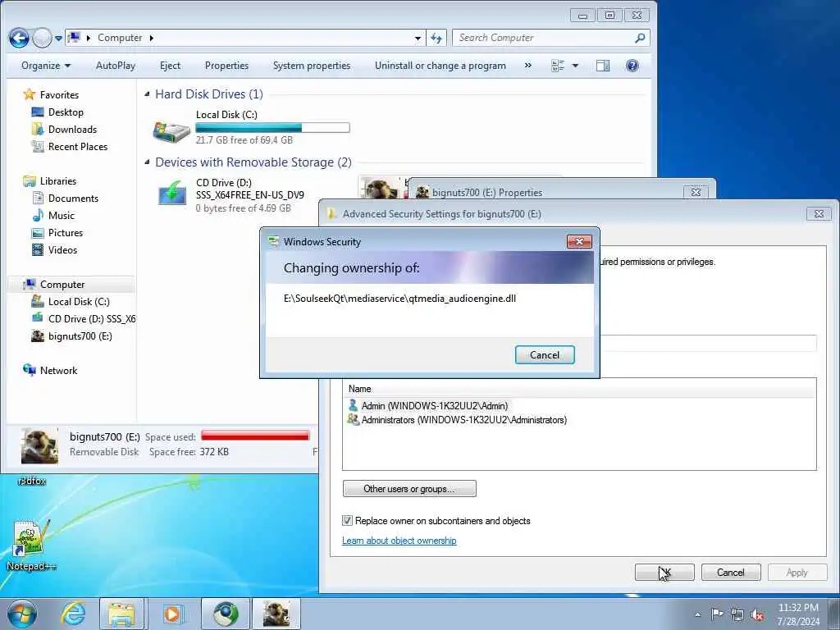This screenshot has height=630, width=840.
Task: Cancel the Changing ownership dialog
Action: pyautogui.click(x=545, y=354)
